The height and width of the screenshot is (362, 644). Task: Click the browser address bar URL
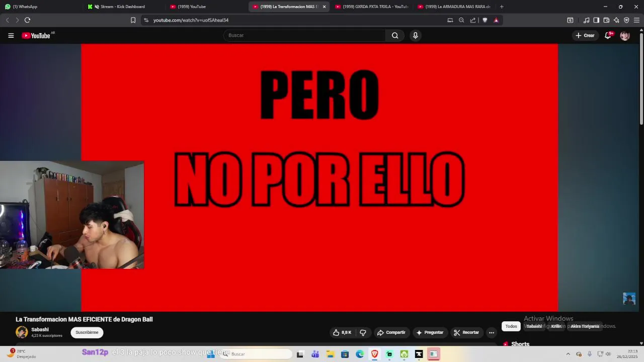191,20
